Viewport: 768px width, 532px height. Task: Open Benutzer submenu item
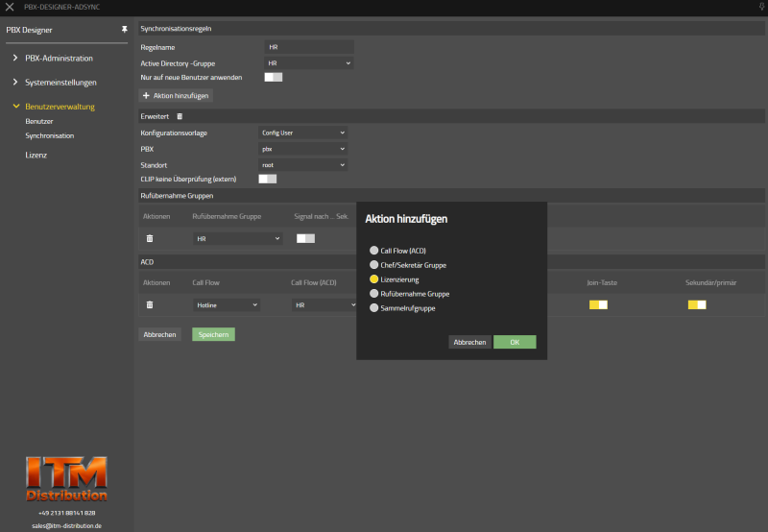(x=39, y=121)
